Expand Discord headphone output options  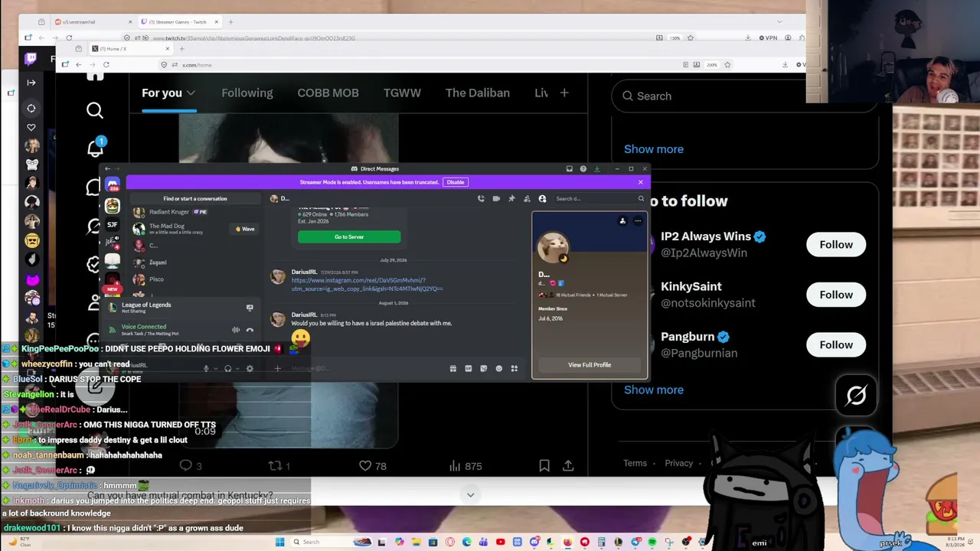point(237,369)
